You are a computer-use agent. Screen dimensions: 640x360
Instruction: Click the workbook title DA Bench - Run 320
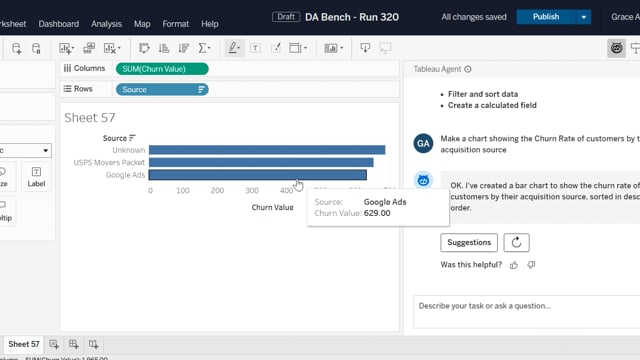(352, 17)
